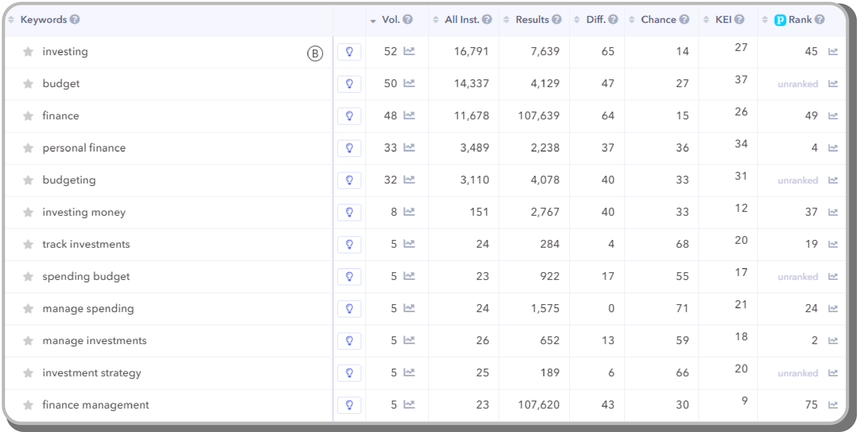Open lightbulb suggestions for 'finance management'

(349, 405)
